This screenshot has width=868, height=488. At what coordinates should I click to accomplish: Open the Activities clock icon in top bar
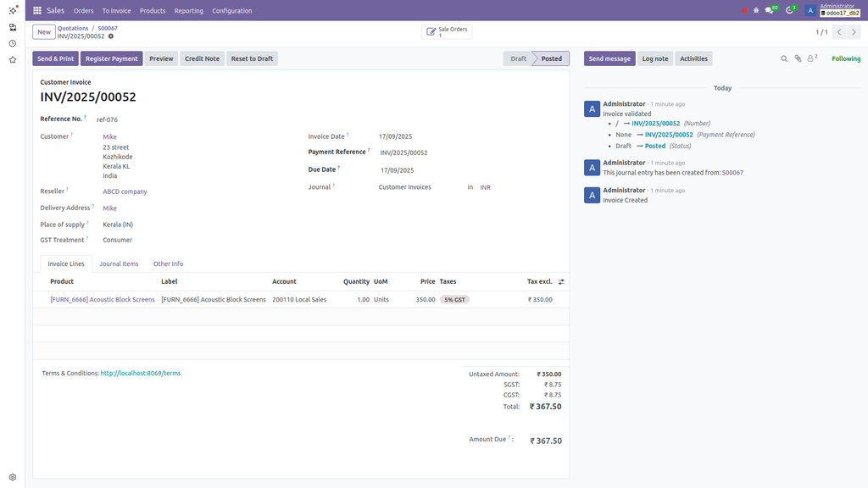(788, 9)
